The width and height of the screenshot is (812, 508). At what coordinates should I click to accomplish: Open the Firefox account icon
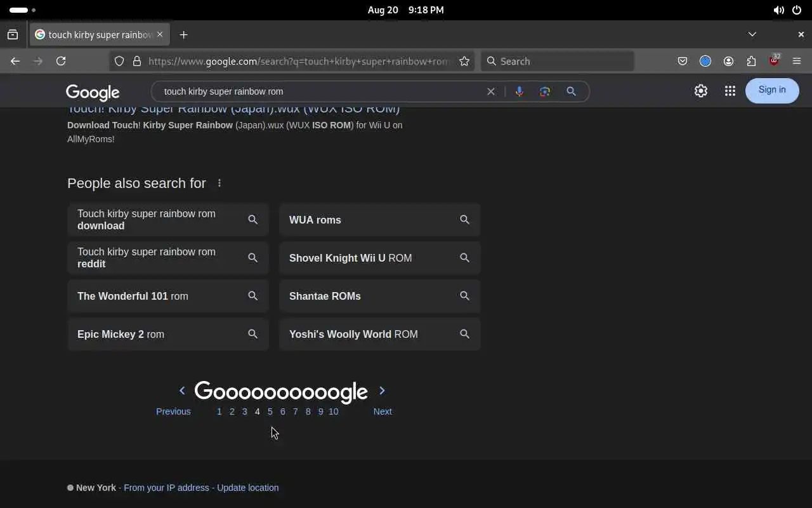[728, 61]
